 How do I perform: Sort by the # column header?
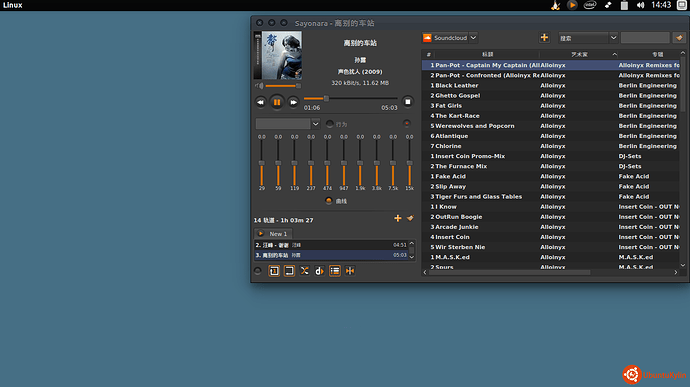[428, 55]
